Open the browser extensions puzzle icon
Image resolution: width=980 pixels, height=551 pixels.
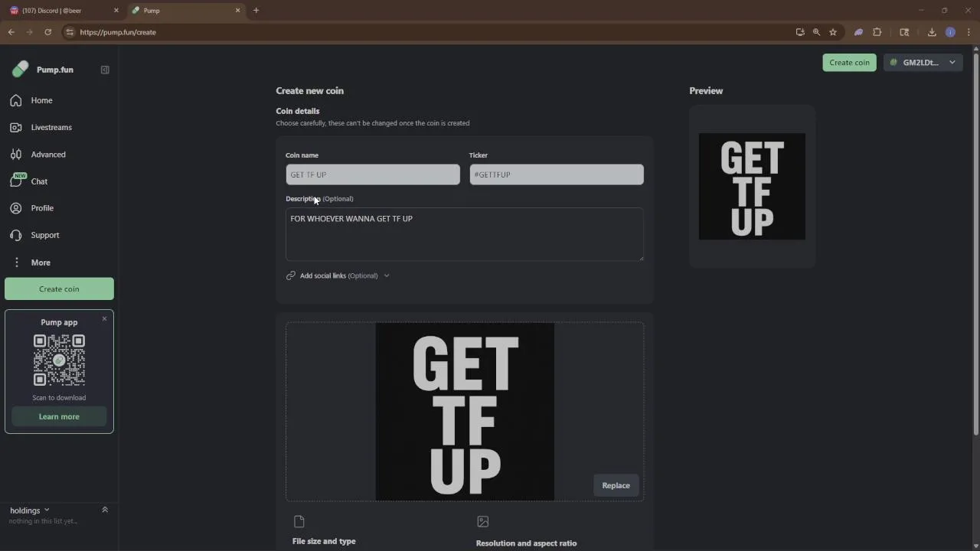tap(877, 32)
